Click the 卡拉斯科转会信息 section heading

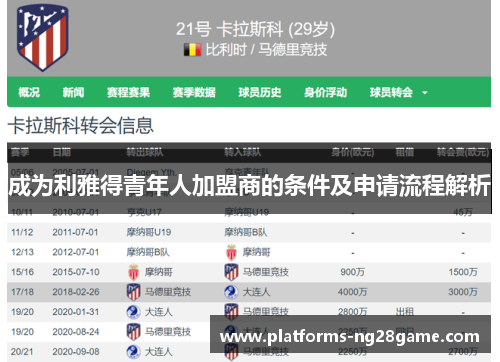pos(81,126)
